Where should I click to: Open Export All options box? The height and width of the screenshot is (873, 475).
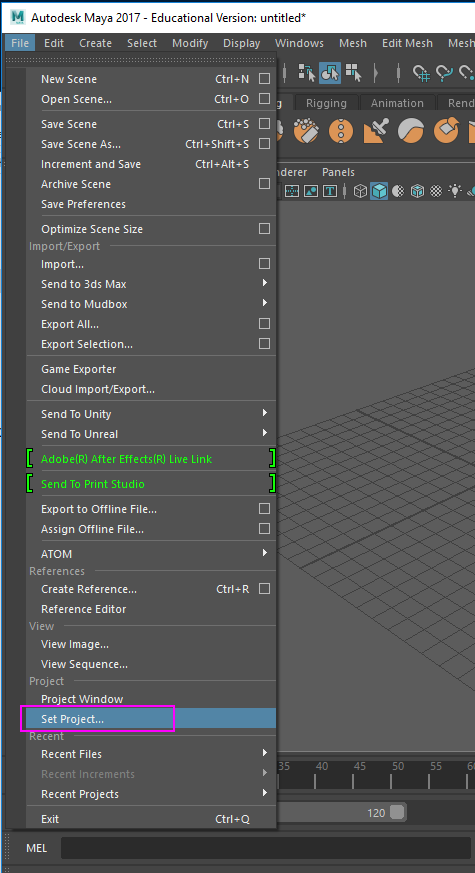pyautogui.click(x=265, y=323)
